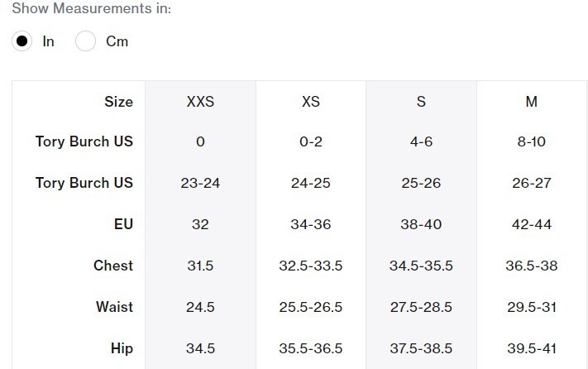Click the 31.5 chest cell for XXS
Viewport: 588px width, 369px height.
coord(200,266)
